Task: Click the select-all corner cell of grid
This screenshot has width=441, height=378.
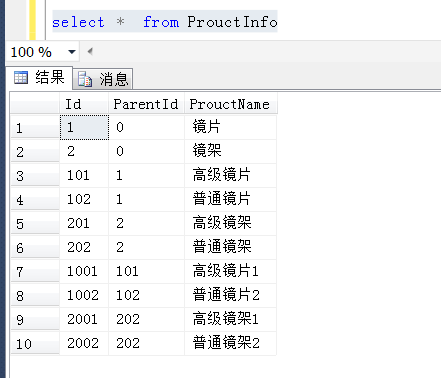Action: tap(35, 104)
